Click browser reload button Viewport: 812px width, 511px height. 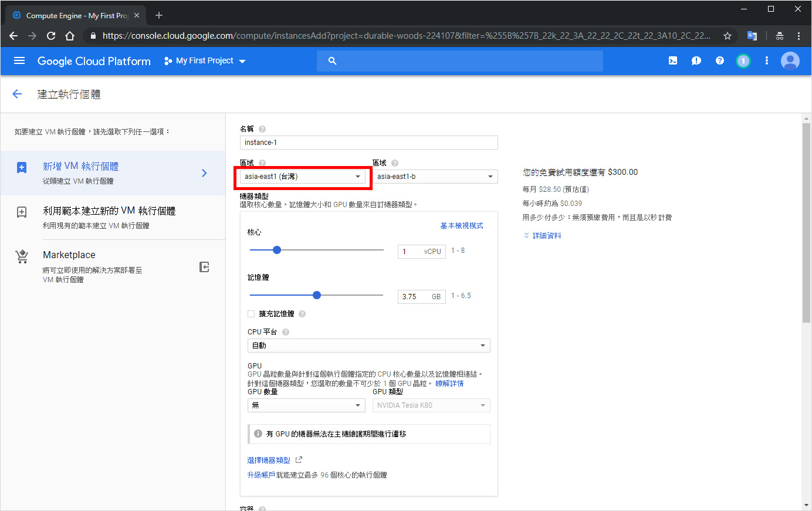tap(51, 36)
